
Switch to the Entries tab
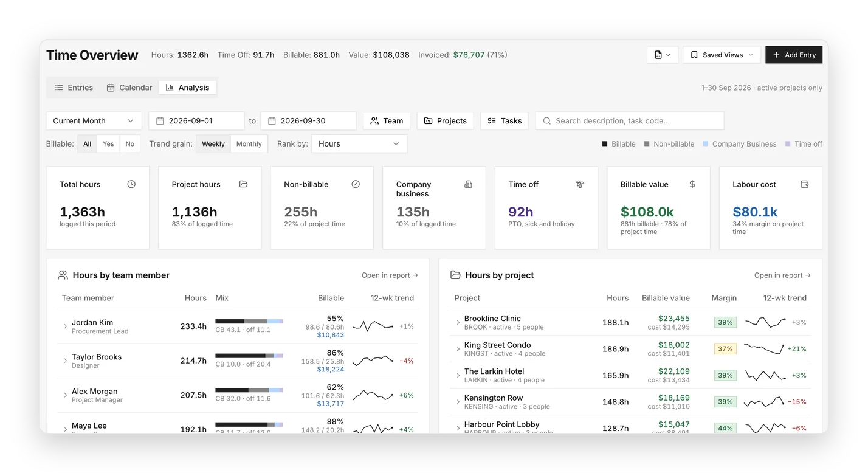(x=74, y=88)
